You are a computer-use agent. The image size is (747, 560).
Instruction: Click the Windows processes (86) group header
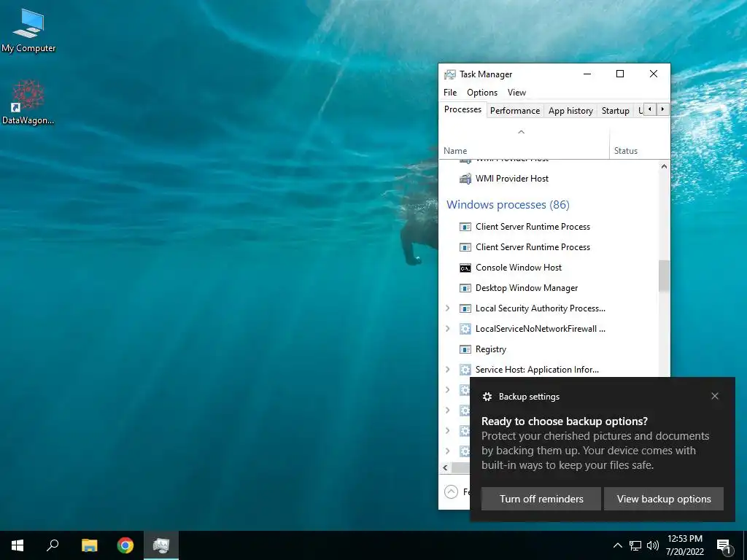508,205
